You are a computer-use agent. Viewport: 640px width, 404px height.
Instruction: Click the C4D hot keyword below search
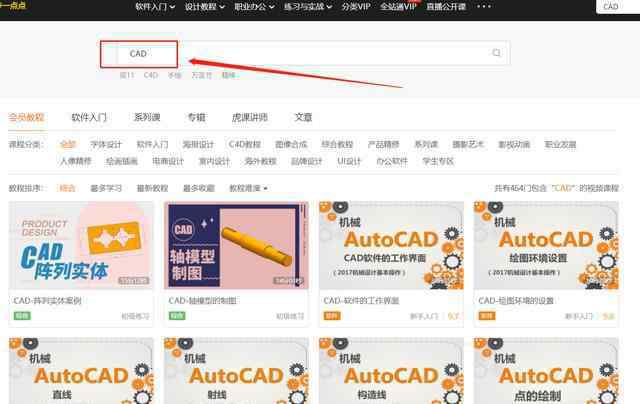coord(151,75)
